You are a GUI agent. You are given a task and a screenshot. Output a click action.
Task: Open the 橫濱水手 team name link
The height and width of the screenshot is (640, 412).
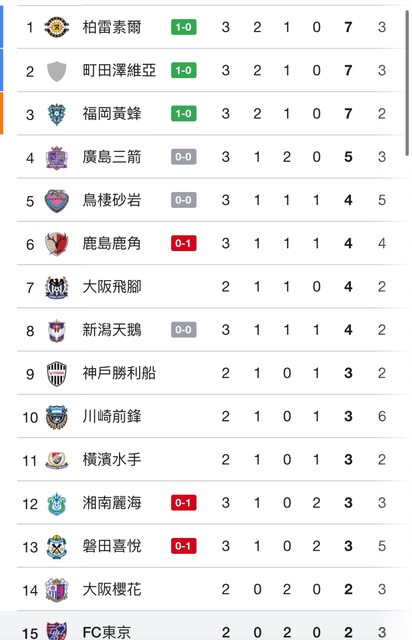tap(112, 460)
